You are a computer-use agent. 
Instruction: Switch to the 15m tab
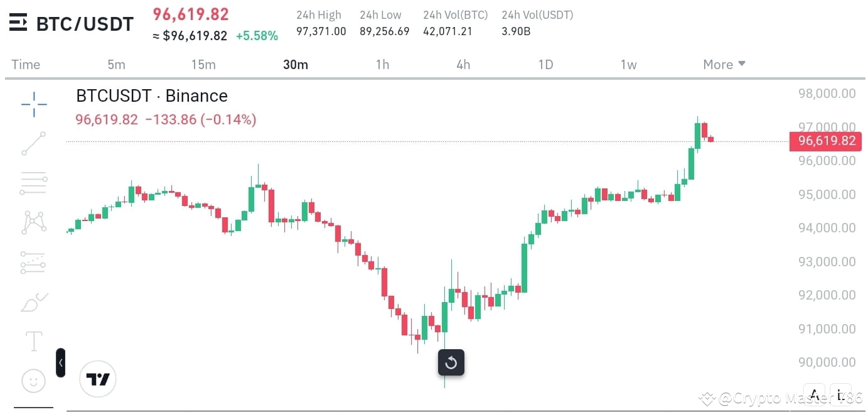click(203, 64)
